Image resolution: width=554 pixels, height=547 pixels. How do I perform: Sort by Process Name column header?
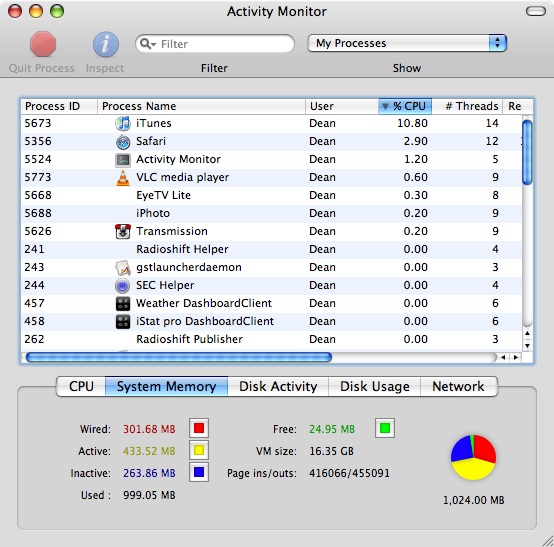coord(201,106)
